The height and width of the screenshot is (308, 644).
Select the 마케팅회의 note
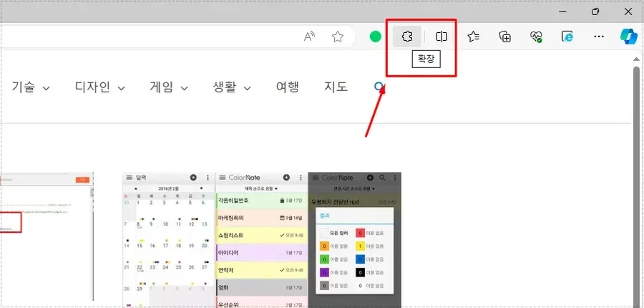pos(261,218)
